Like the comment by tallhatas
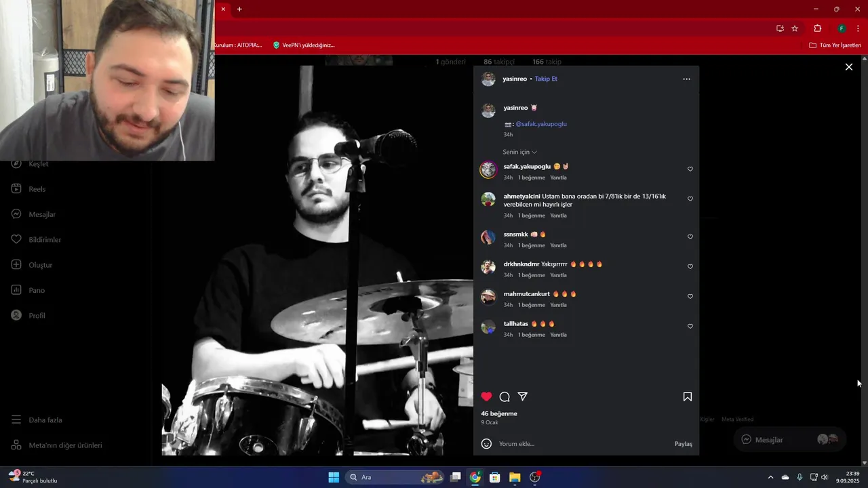This screenshot has width=868, height=488. 690,326
